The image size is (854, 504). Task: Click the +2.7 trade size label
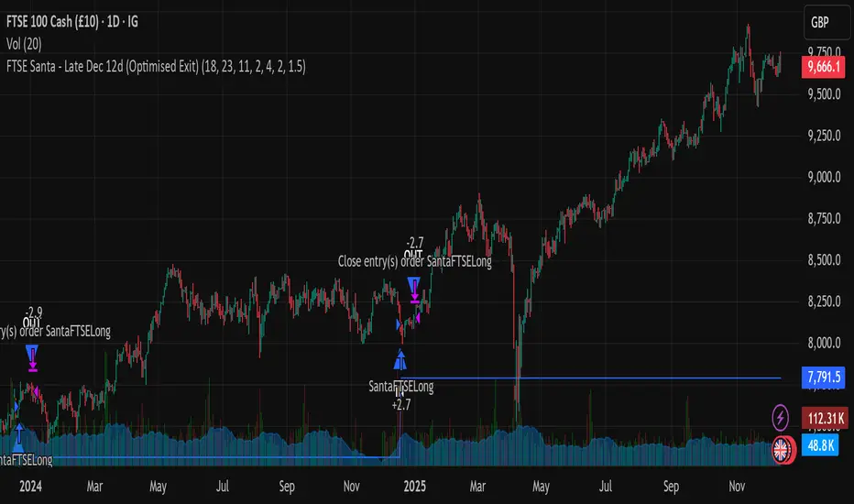(401, 405)
